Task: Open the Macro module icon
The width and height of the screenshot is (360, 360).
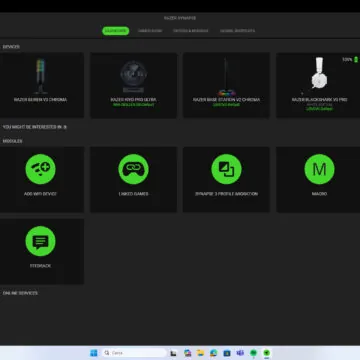Action: tap(319, 169)
